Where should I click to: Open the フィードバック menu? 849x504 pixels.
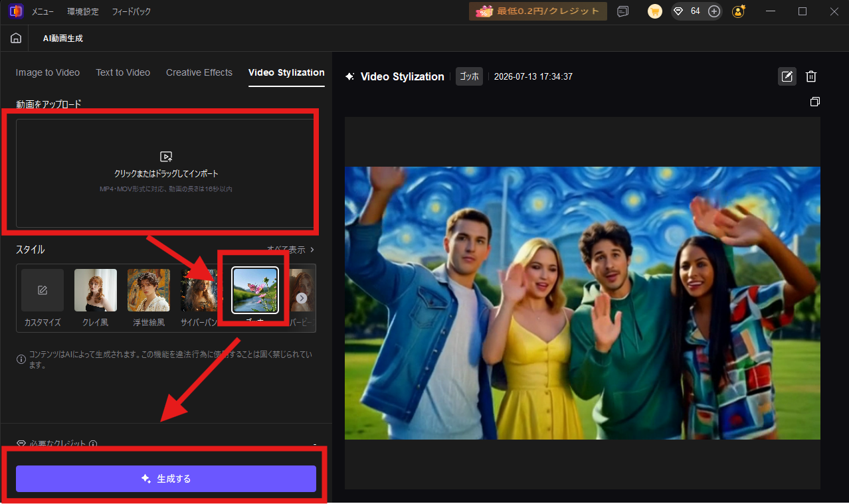tap(131, 12)
